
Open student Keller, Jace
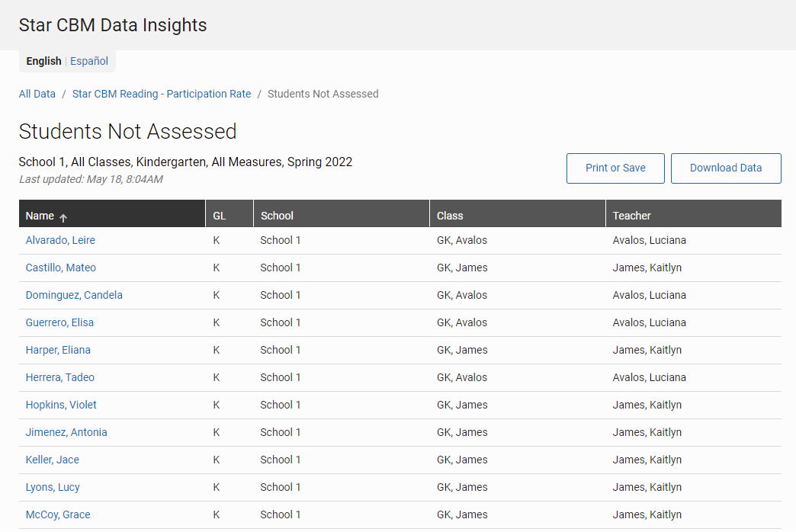(x=53, y=460)
